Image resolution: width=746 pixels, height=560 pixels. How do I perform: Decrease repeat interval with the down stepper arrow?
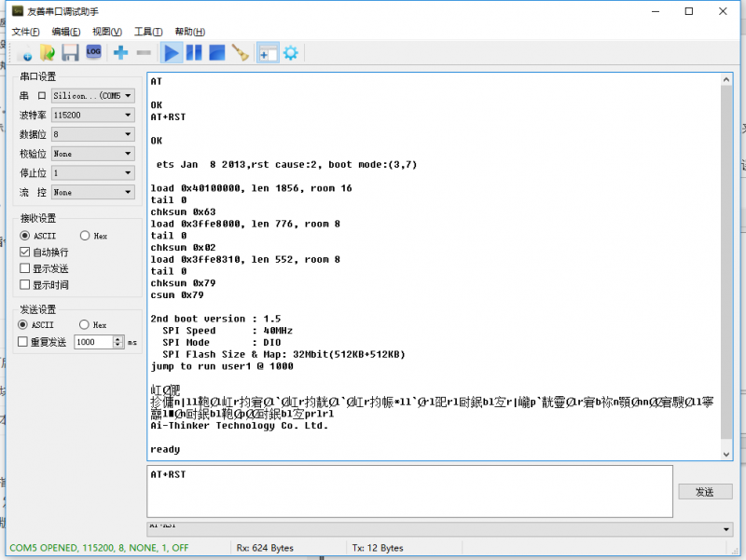[x=118, y=345]
